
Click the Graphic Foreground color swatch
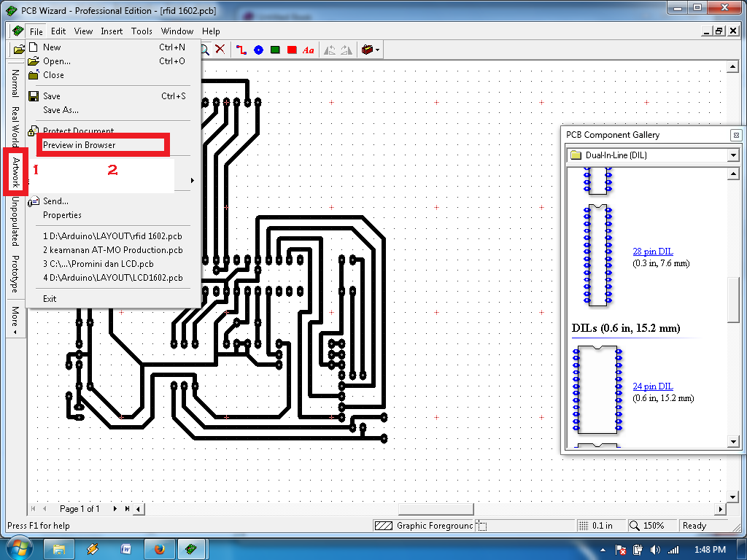(x=385, y=525)
